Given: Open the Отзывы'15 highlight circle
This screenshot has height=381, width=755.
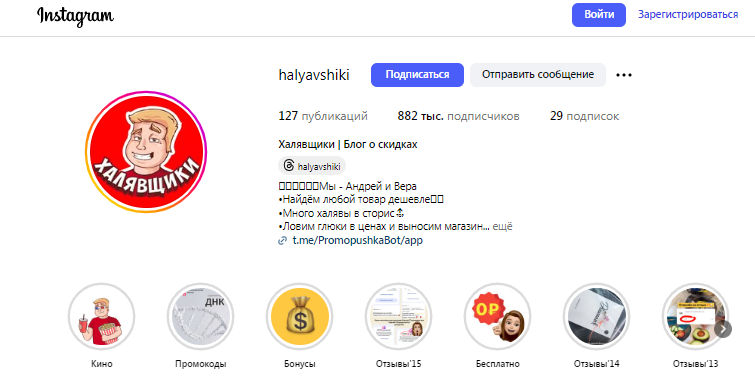Looking at the screenshot, I should pyautogui.click(x=399, y=316).
